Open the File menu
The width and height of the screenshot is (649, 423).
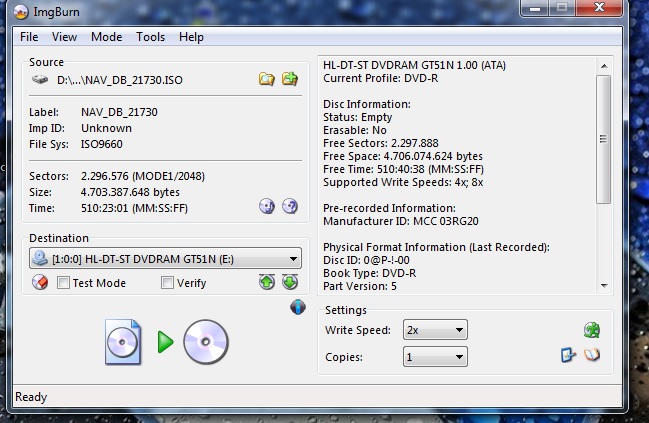[29, 37]
